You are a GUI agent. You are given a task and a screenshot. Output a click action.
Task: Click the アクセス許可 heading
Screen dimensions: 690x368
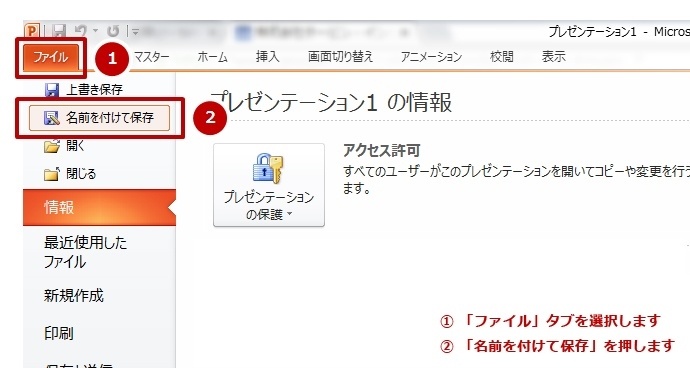click(382, 151)
